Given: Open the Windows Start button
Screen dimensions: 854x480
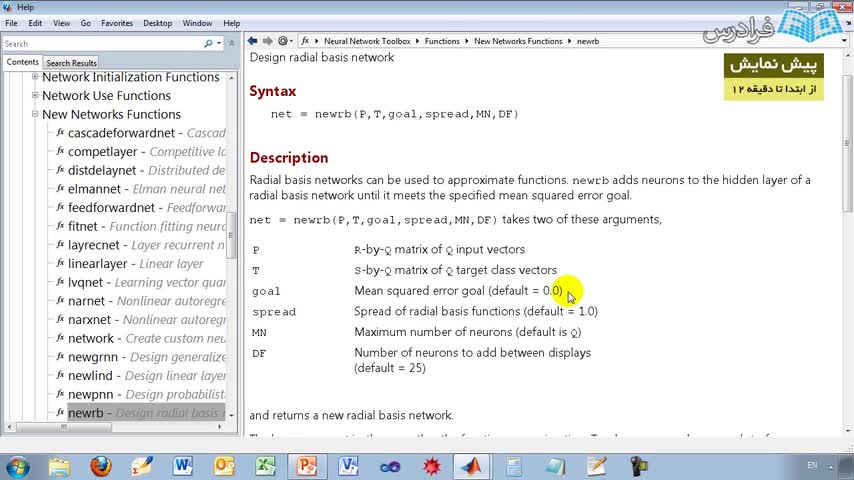Looking at the screenshot, I should click(x=17, y=466).
